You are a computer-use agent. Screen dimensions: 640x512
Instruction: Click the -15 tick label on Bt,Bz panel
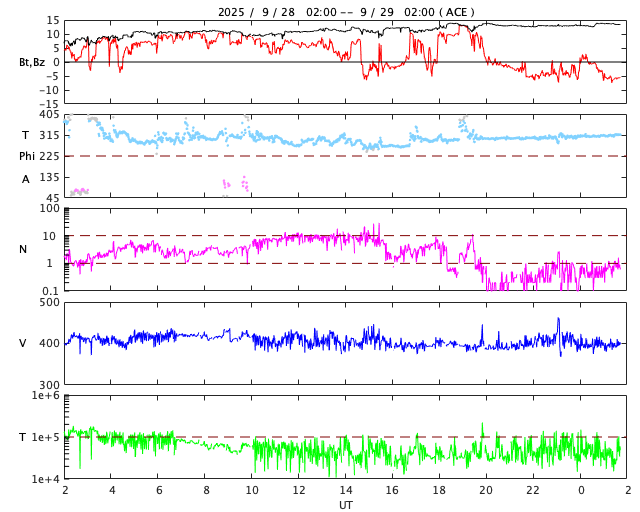click(x=47, y=103)
